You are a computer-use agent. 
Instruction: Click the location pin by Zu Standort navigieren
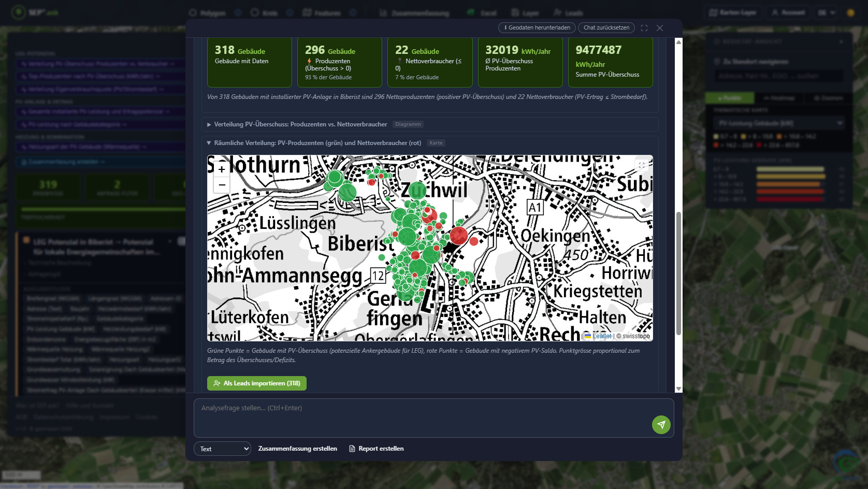(x=717, y=62)
